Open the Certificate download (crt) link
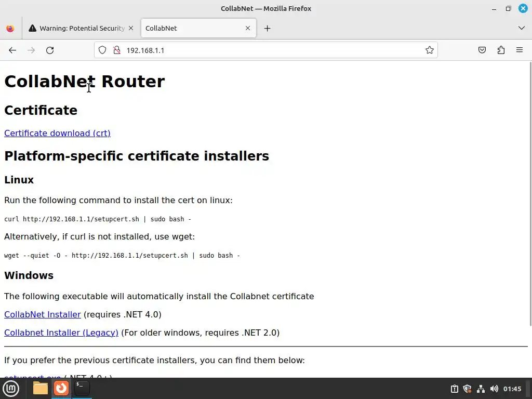Image resolution: width=532 pixels, height=399 pixels. pos(57,133)
